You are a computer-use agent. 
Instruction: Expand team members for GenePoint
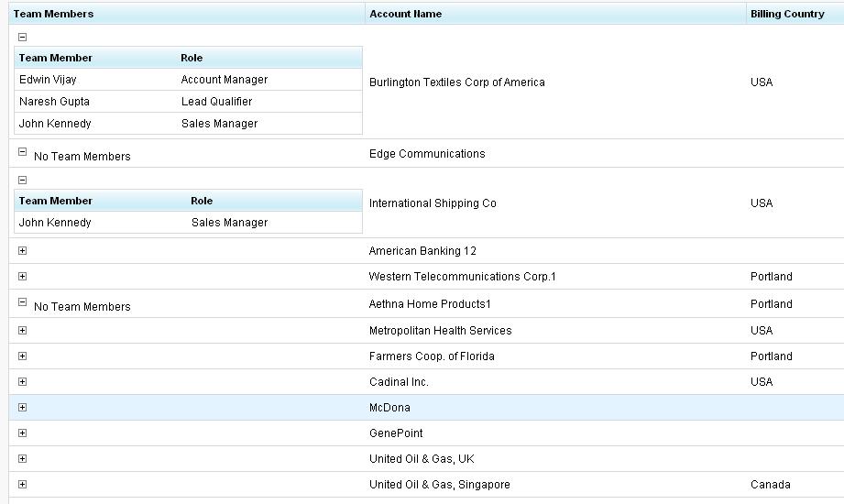22,433
